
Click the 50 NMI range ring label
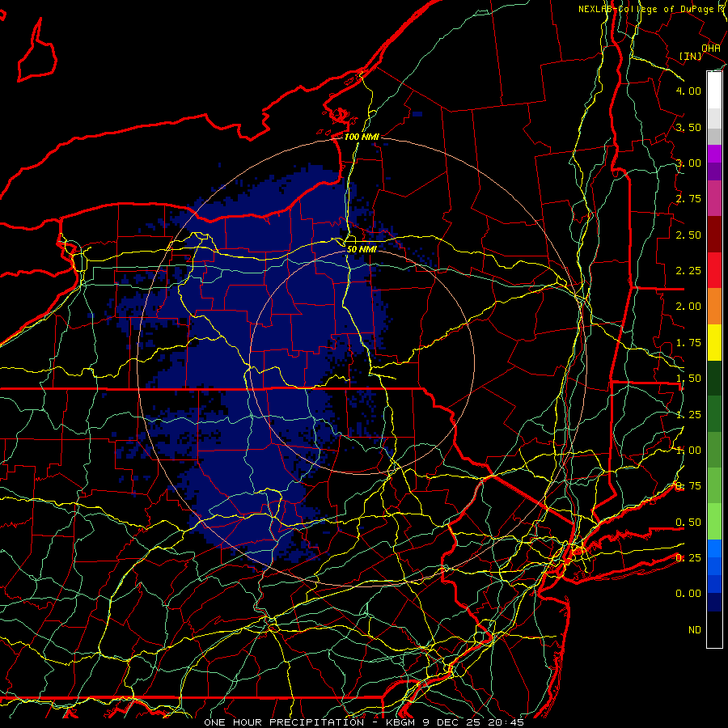[362, 249]
